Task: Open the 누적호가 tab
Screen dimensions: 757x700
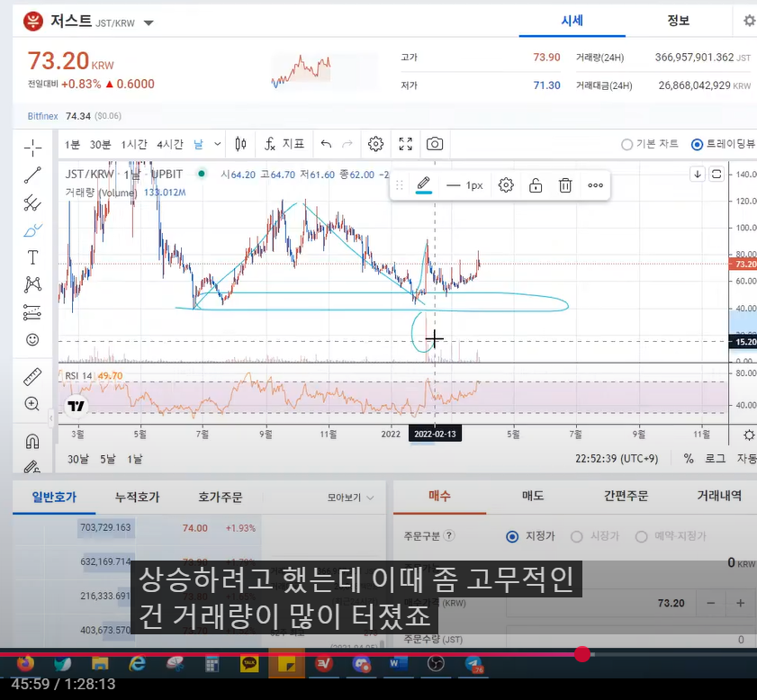Action: [x=137, y=497]
